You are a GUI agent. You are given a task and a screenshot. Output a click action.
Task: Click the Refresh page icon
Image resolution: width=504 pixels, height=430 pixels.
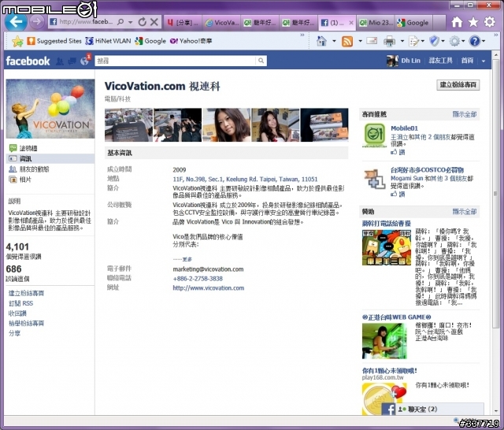point(142,22)
